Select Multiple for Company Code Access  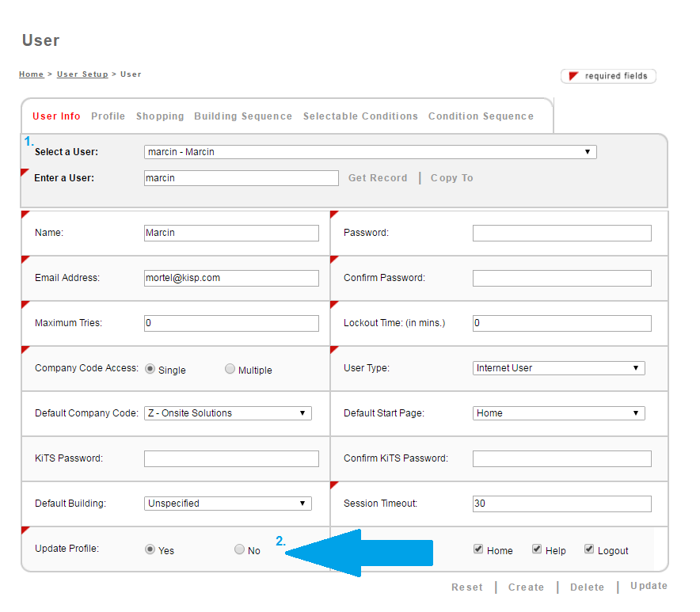(230, 369)
